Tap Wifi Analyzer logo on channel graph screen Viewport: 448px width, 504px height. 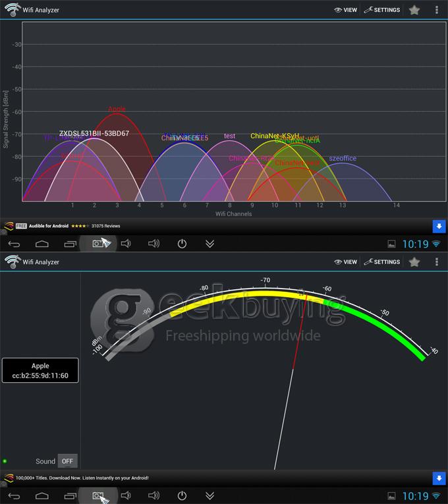coord(13,10)
